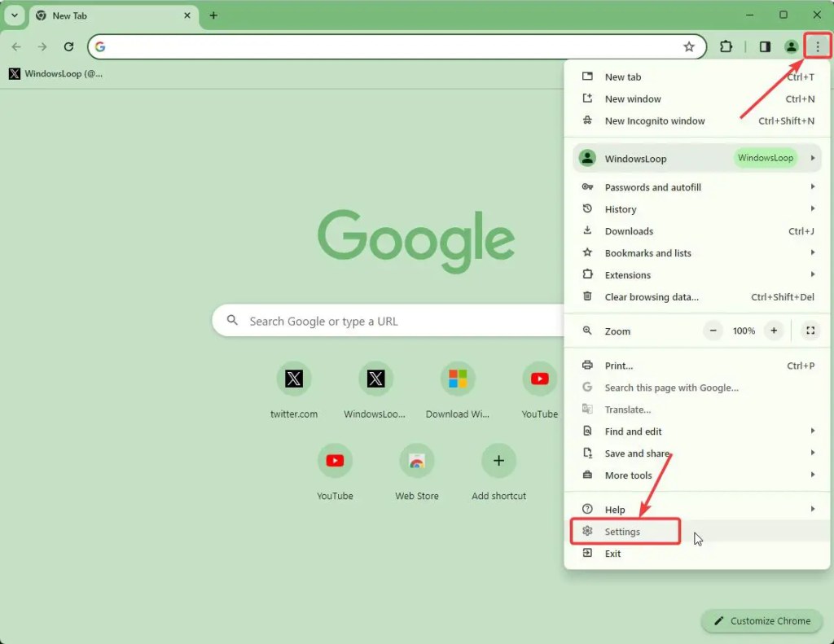Bookmark this tab with the star icon

(x=689, y=46)
